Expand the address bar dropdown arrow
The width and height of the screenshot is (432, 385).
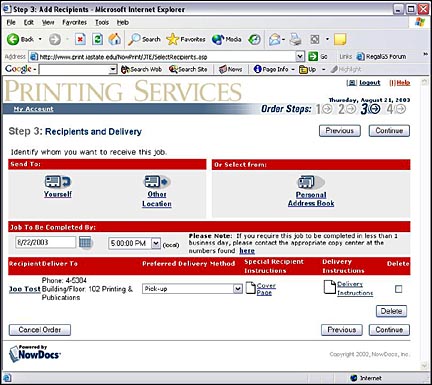tap(300, 57)
